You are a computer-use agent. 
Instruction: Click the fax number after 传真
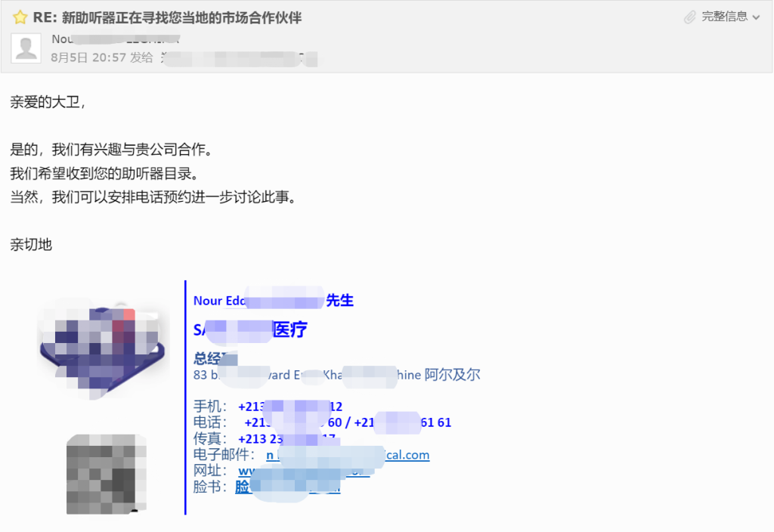[286, 439]
